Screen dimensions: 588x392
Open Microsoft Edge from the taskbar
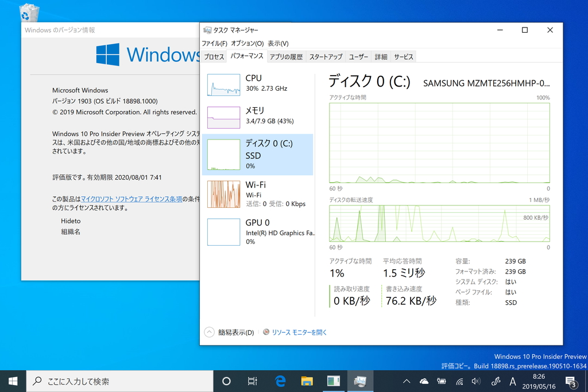[280, 381]
